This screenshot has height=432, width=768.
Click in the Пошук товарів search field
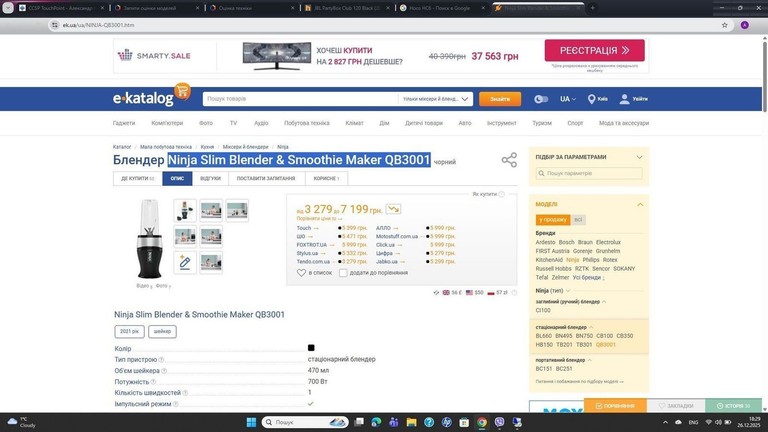coord(300,99)
